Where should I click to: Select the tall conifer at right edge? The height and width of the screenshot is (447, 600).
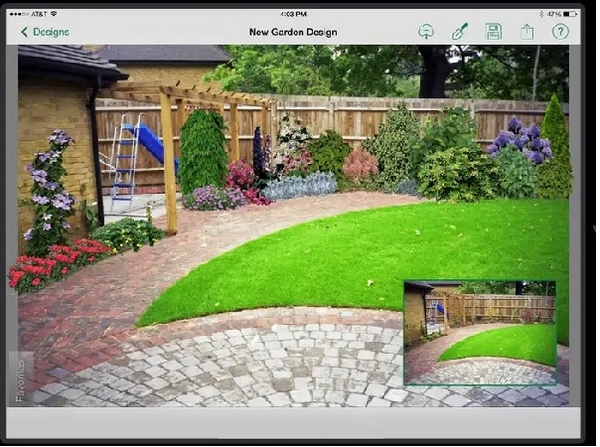555,147
